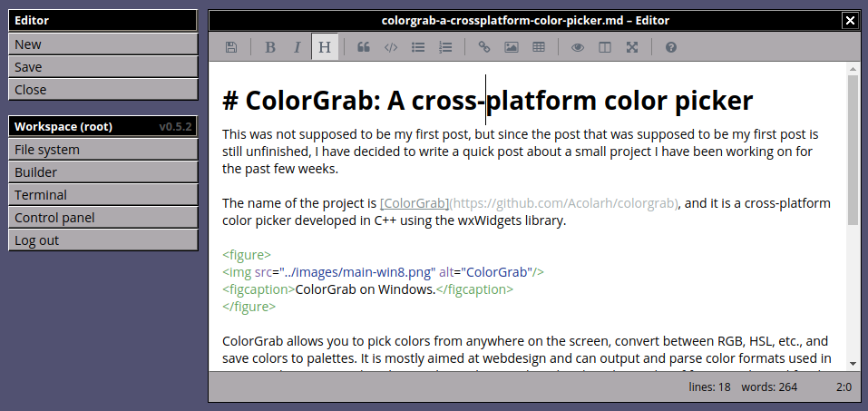Select New in the Editor menu
Image resolution: width=868 pixels, height=411 pixels.
pos(103,44)
